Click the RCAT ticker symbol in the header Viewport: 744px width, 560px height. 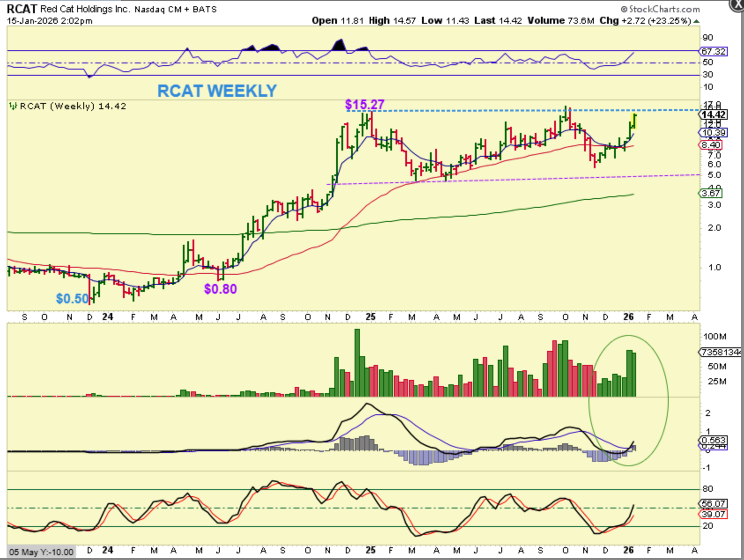pyautogui.click(x=22, y=9)
